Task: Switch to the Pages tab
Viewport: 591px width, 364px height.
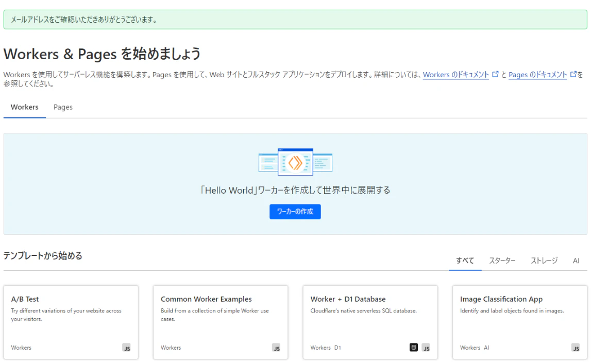Action: 63,107
